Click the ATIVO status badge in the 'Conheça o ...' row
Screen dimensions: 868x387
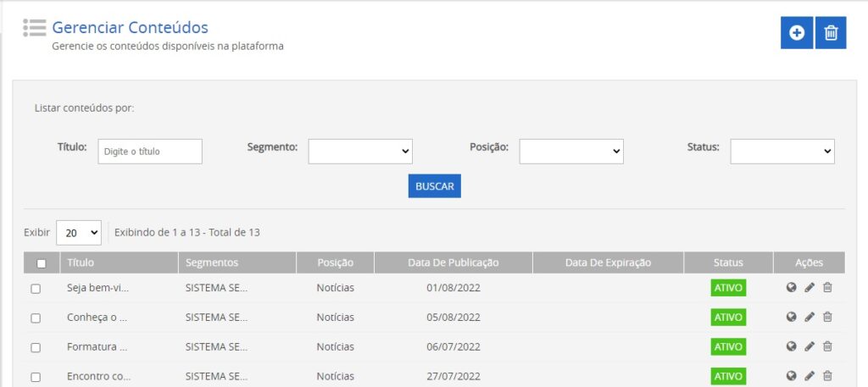click(728, 318)
